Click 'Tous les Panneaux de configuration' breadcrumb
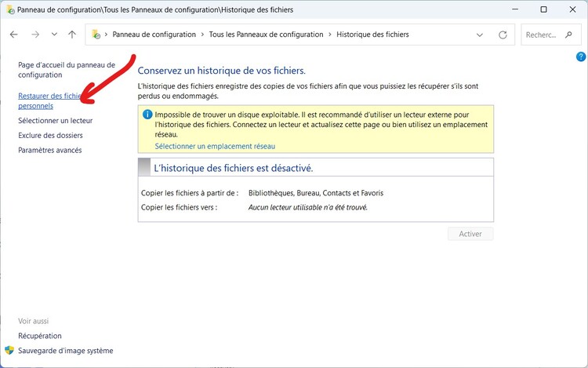 pos(266,35)
